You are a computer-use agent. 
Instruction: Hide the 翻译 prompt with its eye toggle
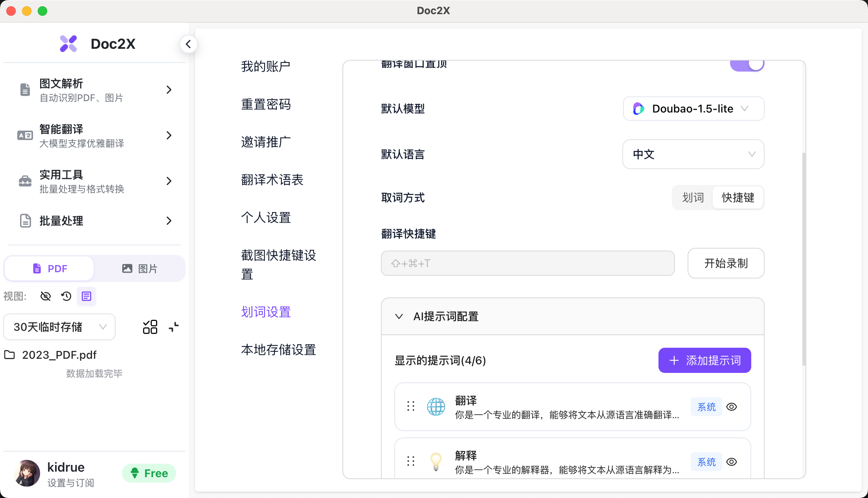[x=732, y=407]
